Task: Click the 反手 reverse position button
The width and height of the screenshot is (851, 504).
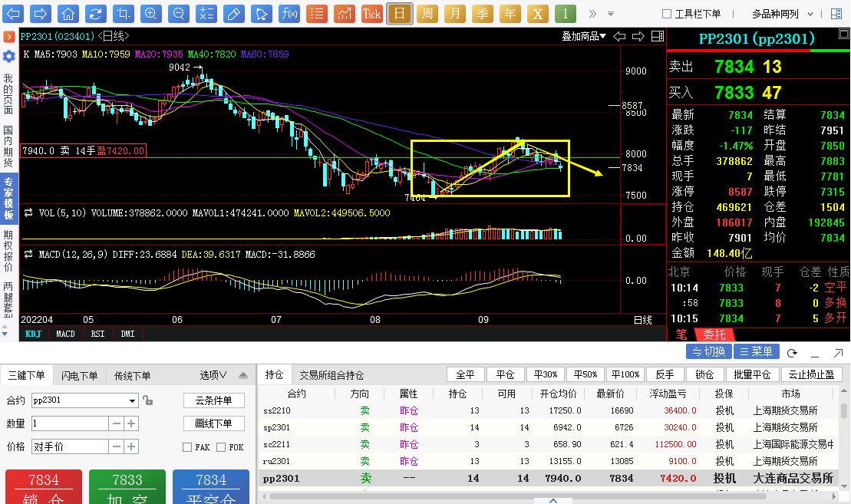Action: (x=665, y=374)
